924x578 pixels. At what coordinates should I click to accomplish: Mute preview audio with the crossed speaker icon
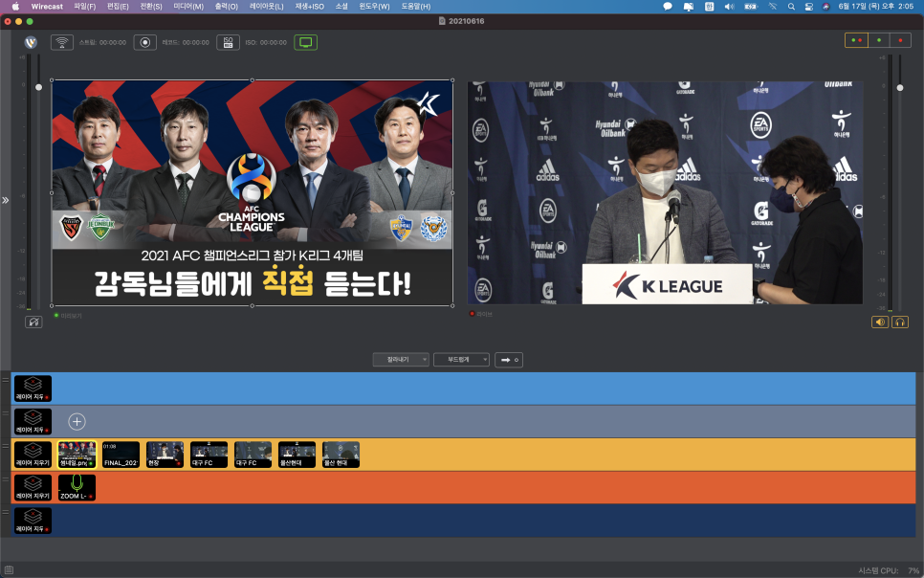tap(33, 322)
